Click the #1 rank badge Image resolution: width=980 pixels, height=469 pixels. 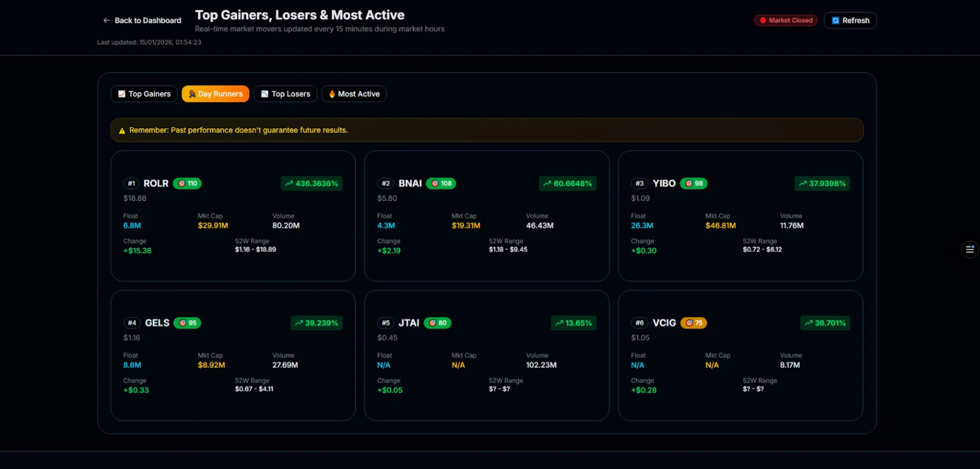click(x=131, y=183)
